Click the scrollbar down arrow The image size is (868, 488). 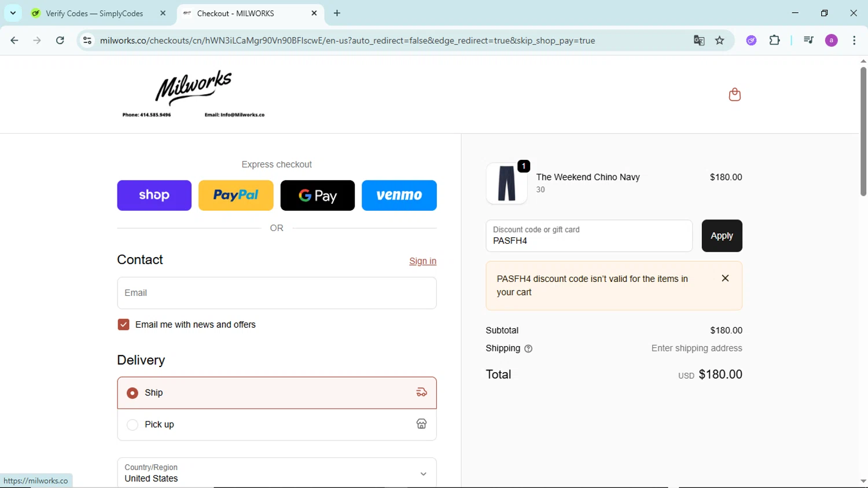[x=863, y=481]
